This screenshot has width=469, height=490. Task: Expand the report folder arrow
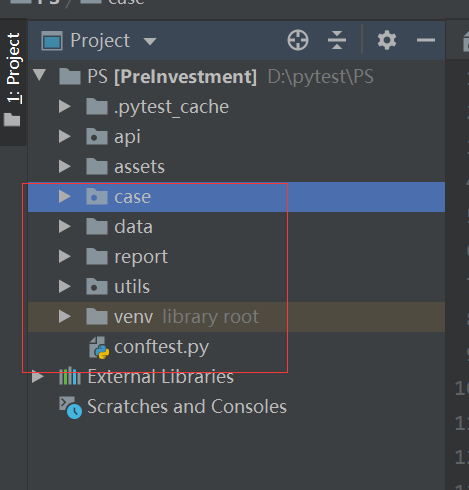pyautogui.click(x=65, y=257)
